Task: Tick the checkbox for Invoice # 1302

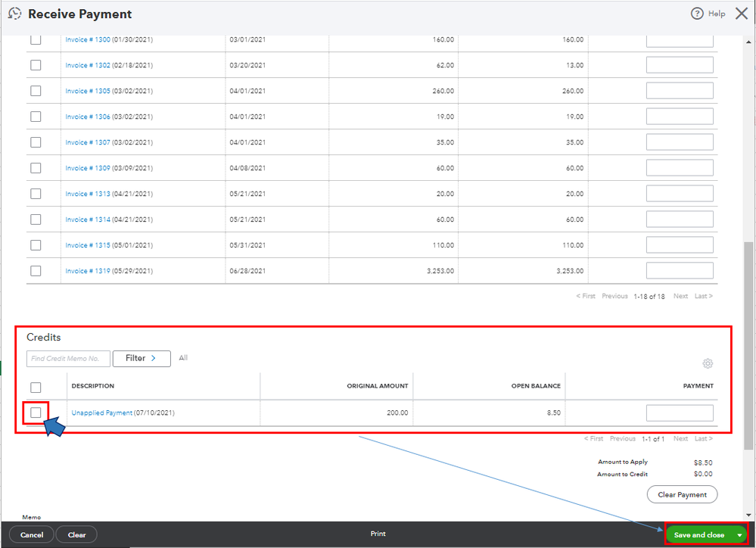Action: click(36, 65)
